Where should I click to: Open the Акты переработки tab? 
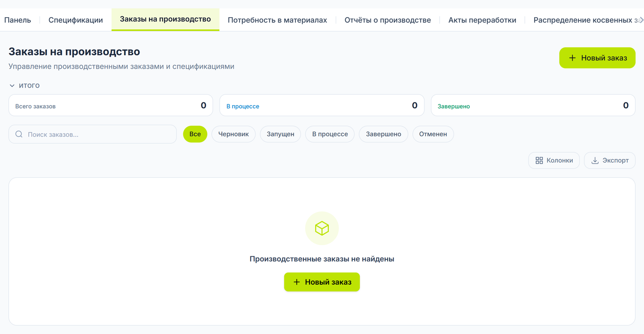[482, 20]
